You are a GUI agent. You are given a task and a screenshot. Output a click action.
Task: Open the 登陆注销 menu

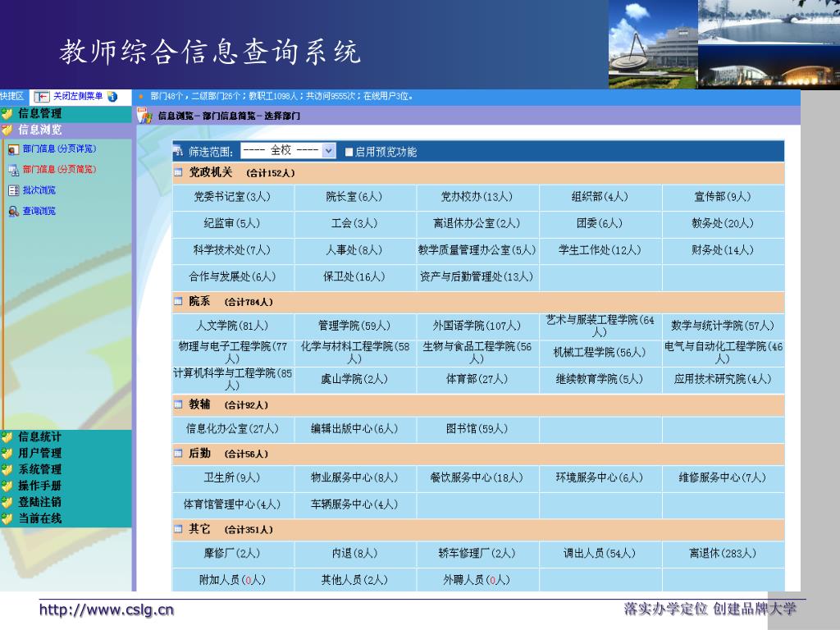click(x=39, y=503)
